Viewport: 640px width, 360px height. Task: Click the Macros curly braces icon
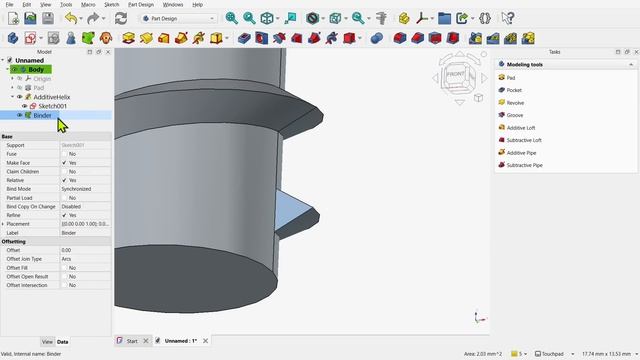pos(485,18)
